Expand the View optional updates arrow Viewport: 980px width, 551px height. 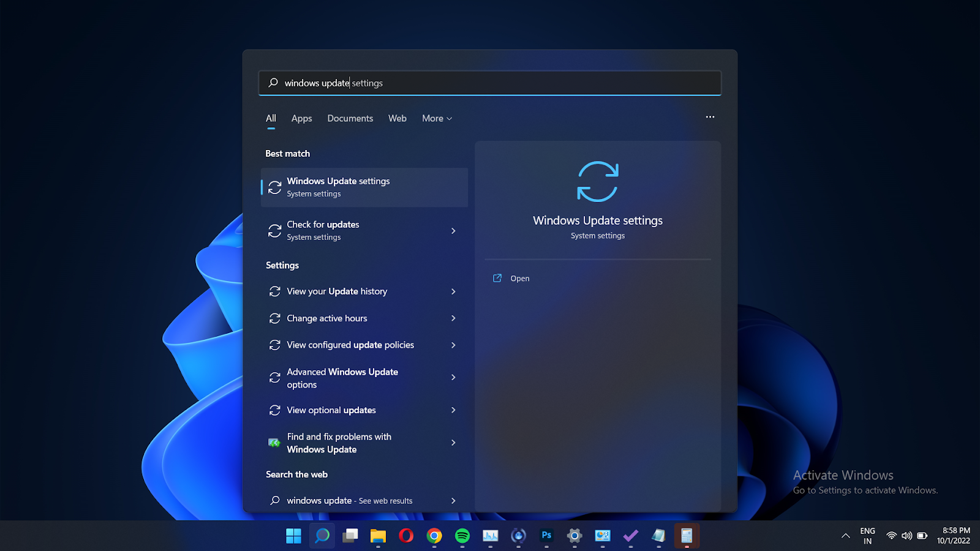pos(453,410)
